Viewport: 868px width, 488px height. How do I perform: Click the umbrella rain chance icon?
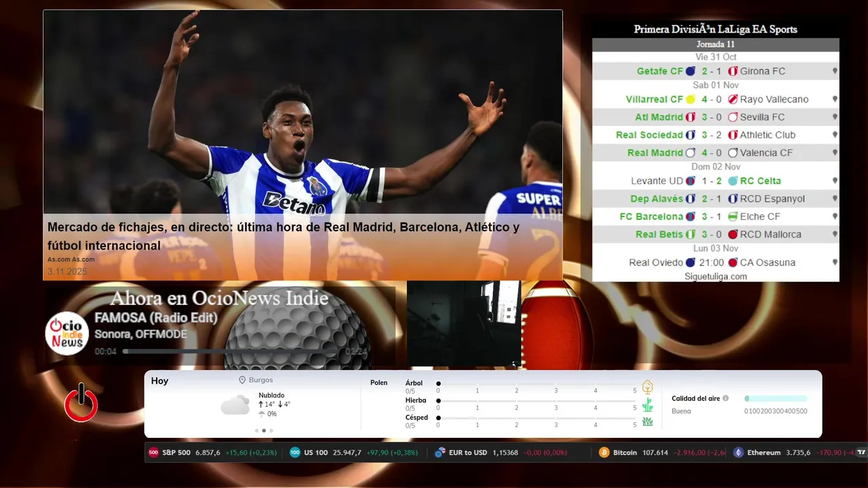pos(262,414)
